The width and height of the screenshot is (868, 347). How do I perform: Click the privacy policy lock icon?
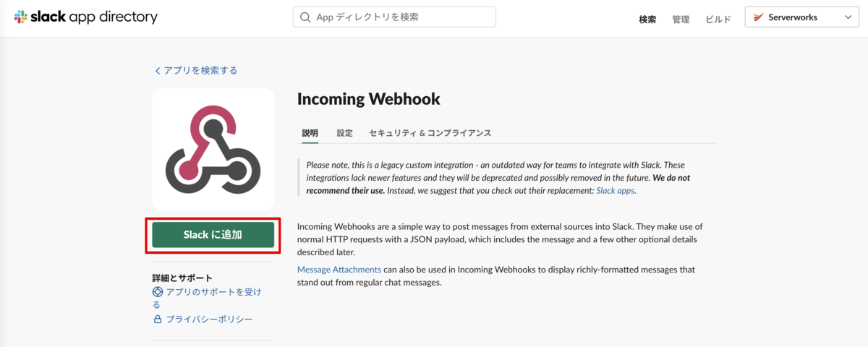point(158,319)
